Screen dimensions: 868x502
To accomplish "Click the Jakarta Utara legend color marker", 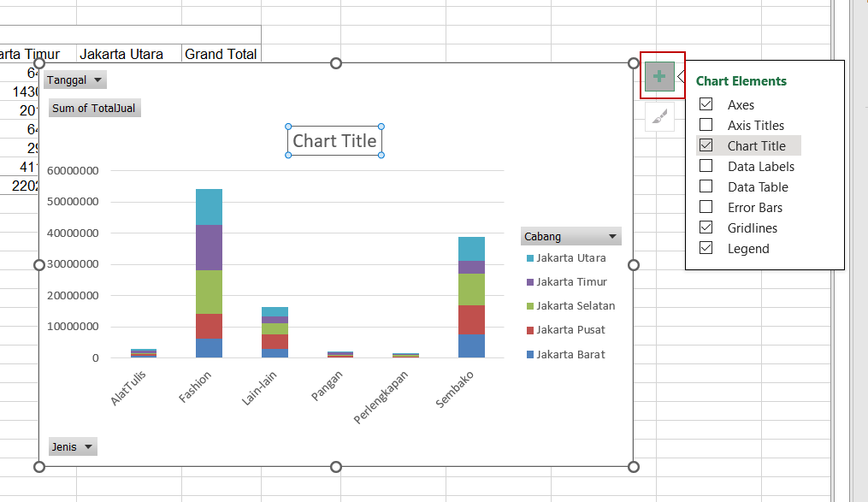I will 530,258.
